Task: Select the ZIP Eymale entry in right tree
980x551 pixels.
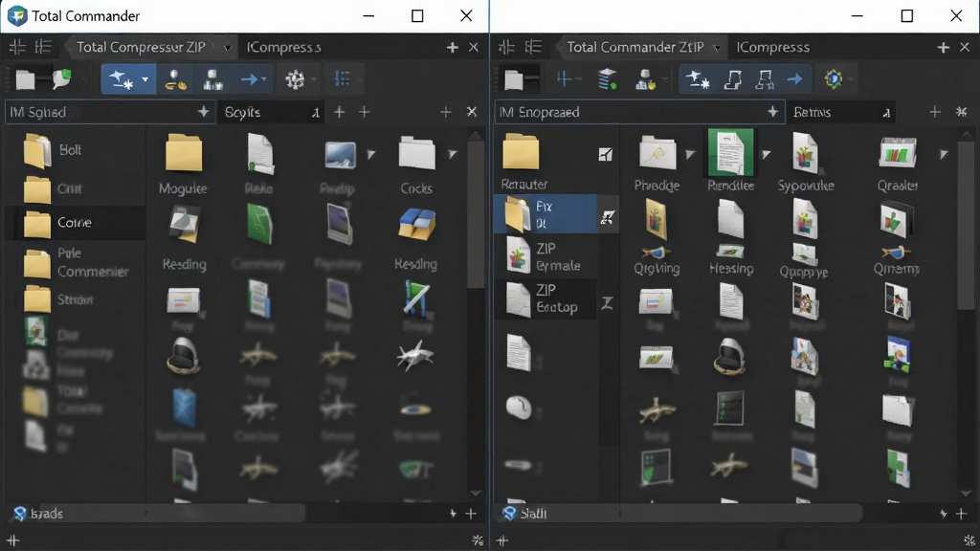Action: 545,256
